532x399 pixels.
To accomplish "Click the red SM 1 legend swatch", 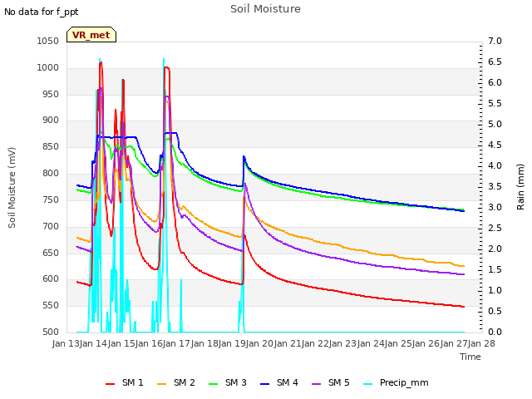I will click(111, 384).
